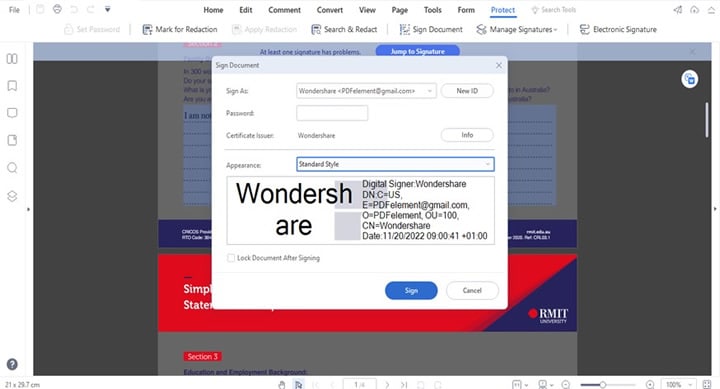The image size is (720, 389).
Task: Click the undo arrow in quick access toolbar
Action: pyautogui.click(x=73, y=9)
